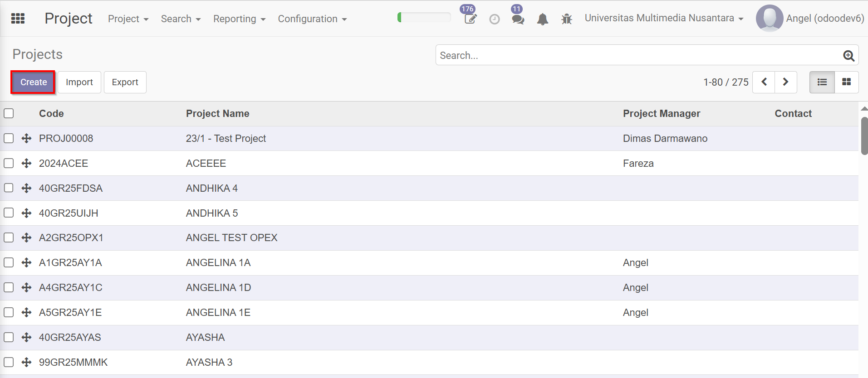Viewport: 868px width, 378px height.
Task: Open the Universitas Multimedia Nusantara company switcher
Action: pyautogui.click(x=664, y=18)
